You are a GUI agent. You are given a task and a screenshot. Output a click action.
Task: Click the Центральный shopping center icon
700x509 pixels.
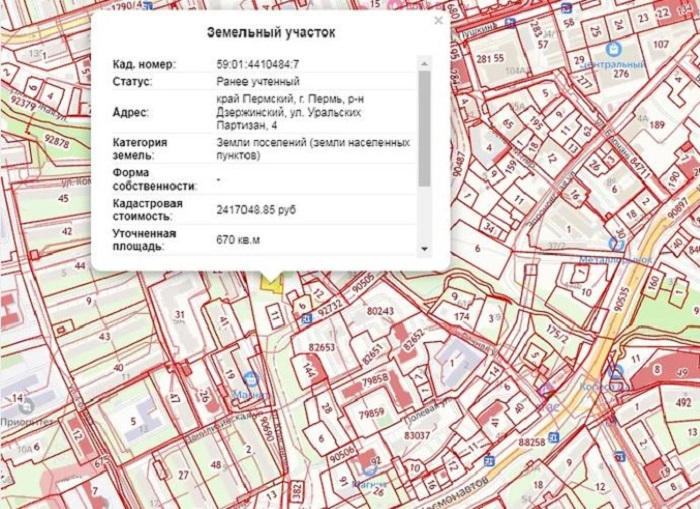pyautogui.click(x=611, y=47)
